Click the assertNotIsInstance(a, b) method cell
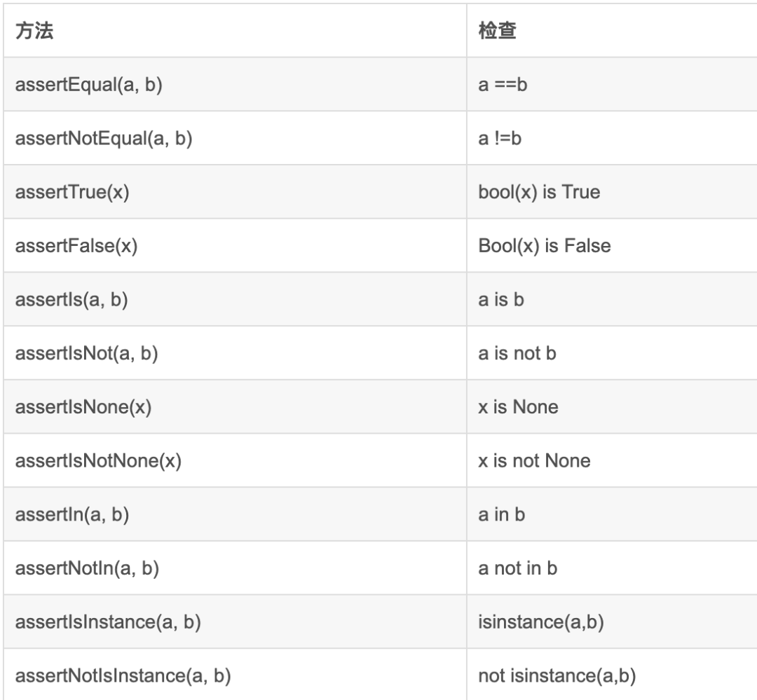Image resolution: width=757 pixels, height=700 pixels. tap(235, 675)
